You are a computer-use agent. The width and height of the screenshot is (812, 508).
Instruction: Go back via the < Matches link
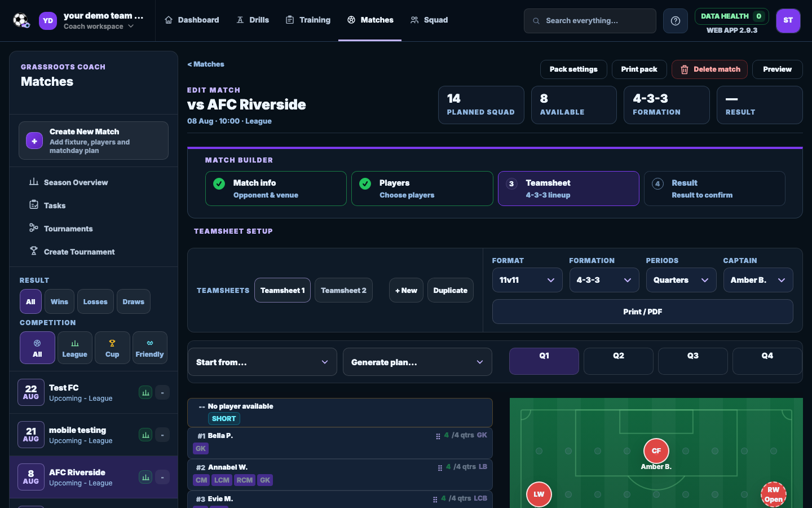click(x=206, y=64)
